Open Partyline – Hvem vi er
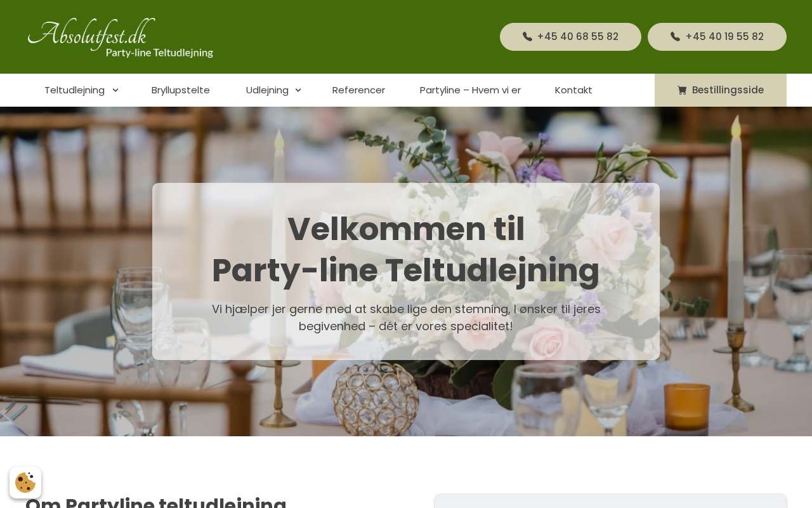Viewport: 812px width, 508px height. click(470, 90)
